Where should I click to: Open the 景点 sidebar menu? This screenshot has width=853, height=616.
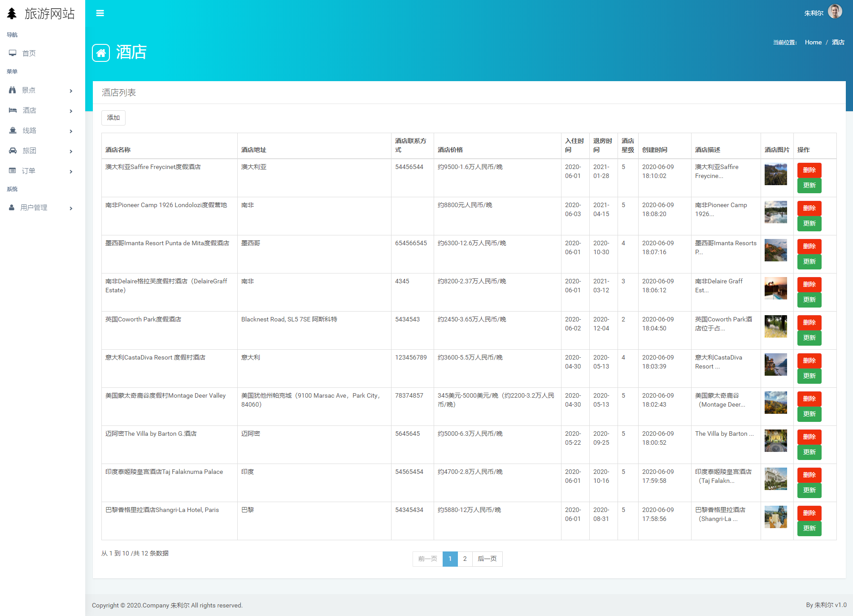point(43,91)
